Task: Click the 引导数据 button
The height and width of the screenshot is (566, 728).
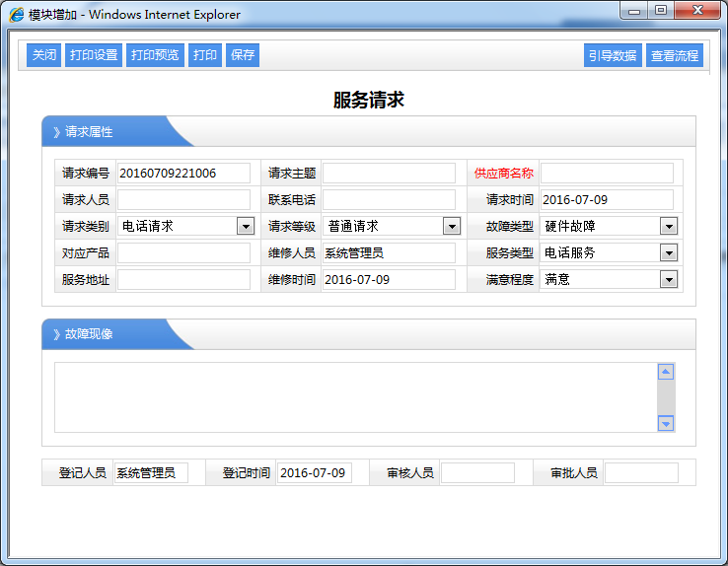Action: [x=612, y=56]
